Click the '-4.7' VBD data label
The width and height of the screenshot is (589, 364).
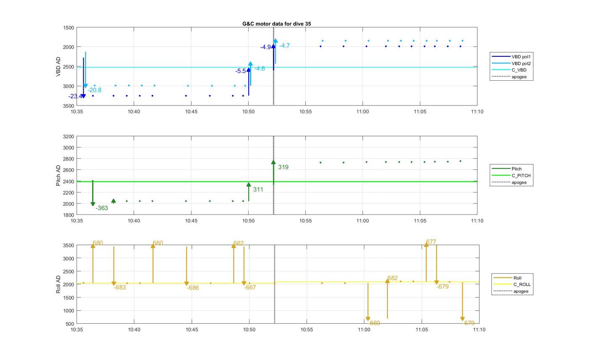284,46
